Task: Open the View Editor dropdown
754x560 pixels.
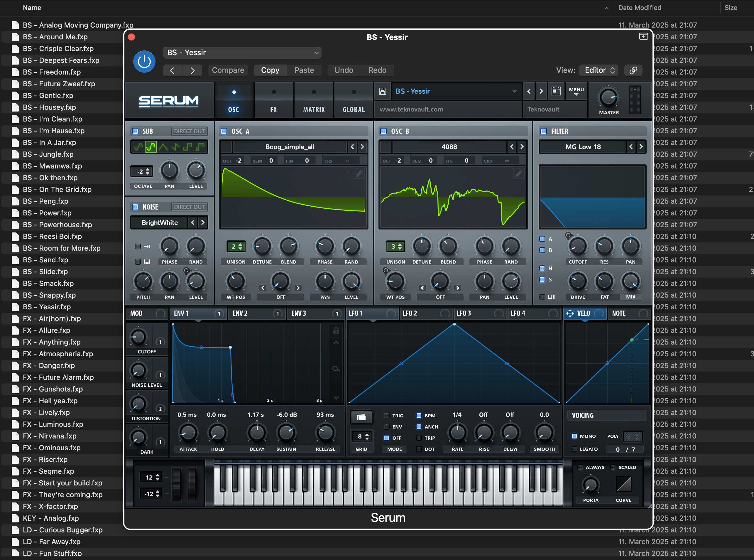Action: [599, 70]
